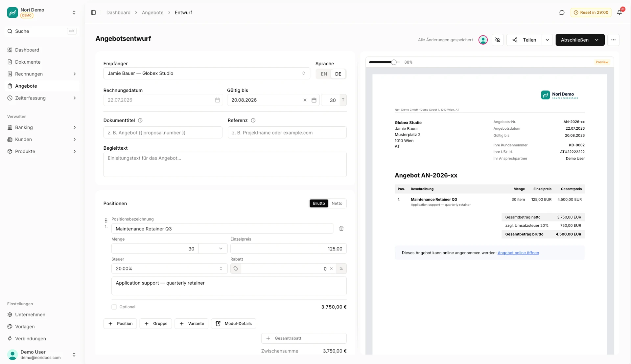Expand Banking submenu
Image resolution: width=631 pixels, height=364 pixels.
tap(75, 127)
